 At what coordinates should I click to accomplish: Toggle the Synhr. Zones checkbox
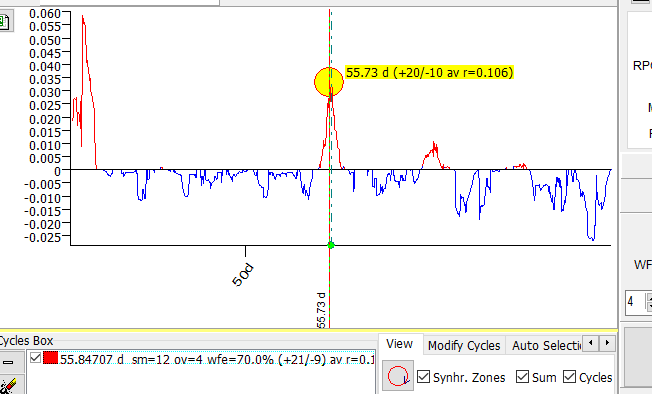[x=423, y=377]
